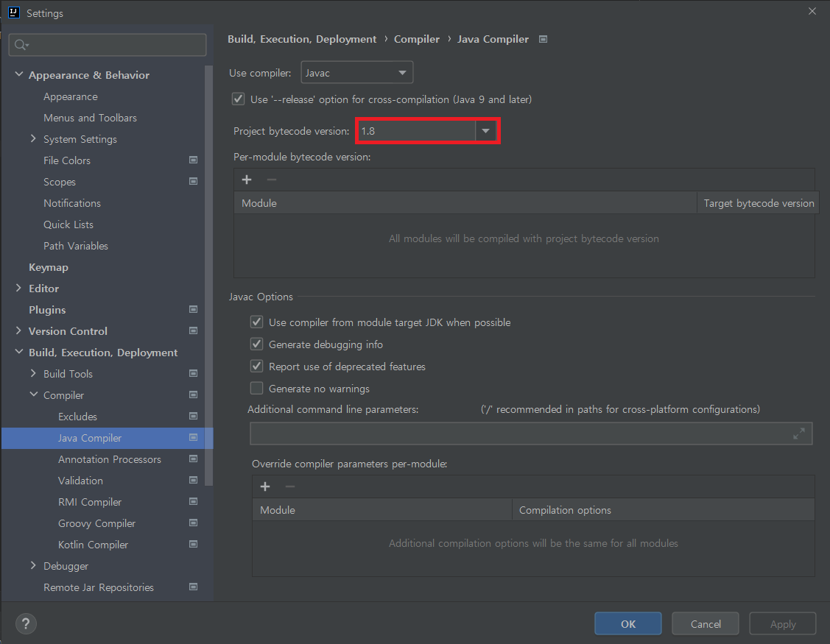Collapse Build, Execution, Deployment section
The width and height of the screenshot is (830, 644).
pyautogui.click(x=19, y=352)
